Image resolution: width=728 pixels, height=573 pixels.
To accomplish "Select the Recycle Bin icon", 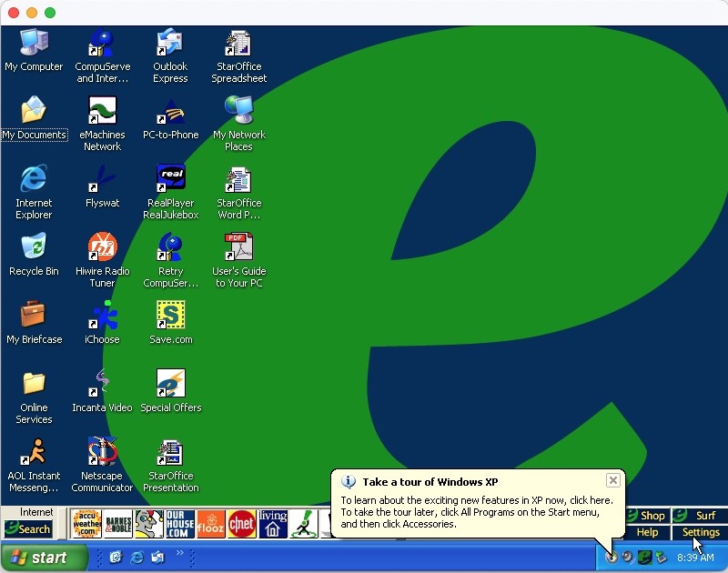I will click(34, 247).
